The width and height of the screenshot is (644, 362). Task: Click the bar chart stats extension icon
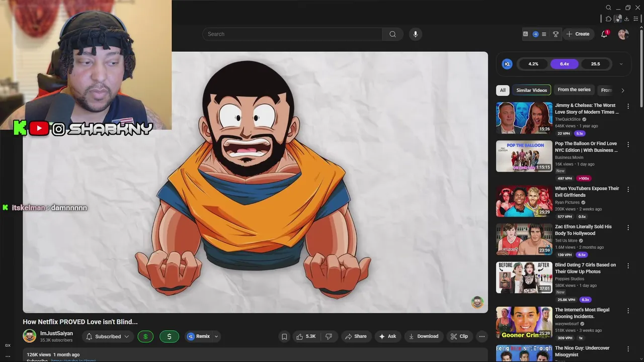point(525,34)
